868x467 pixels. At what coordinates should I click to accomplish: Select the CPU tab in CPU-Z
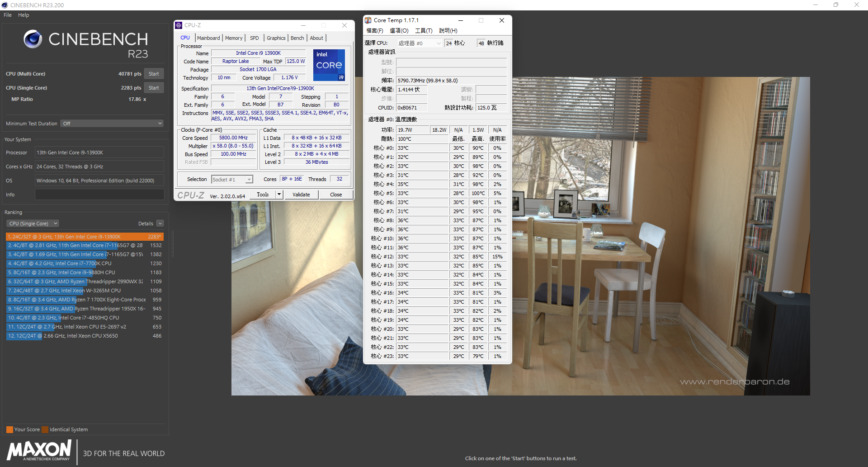point(185,38)
